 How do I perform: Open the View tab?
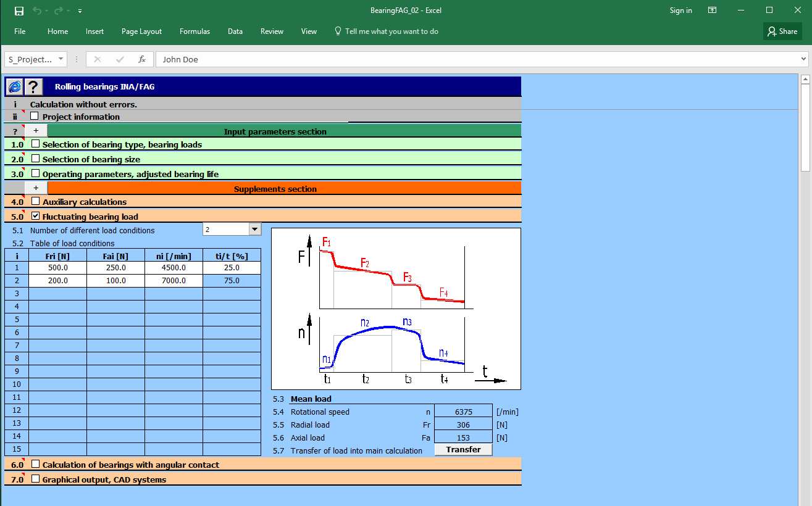(x=309, y=31)
